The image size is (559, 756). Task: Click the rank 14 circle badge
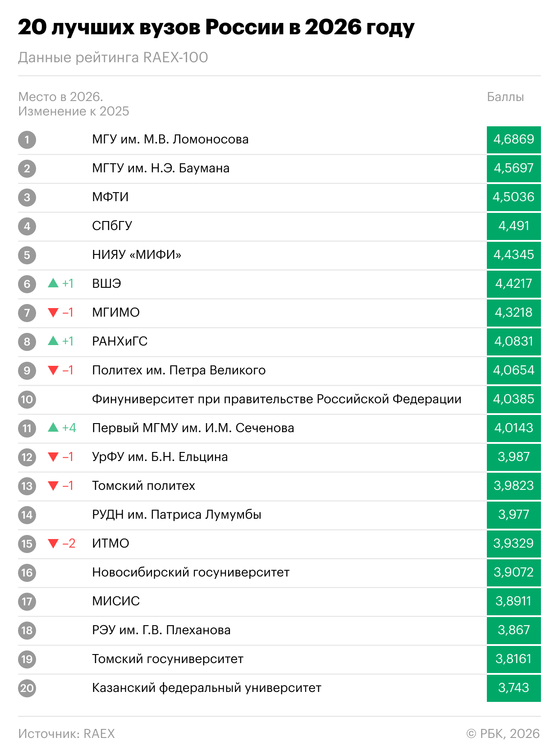tap(27, 515)
